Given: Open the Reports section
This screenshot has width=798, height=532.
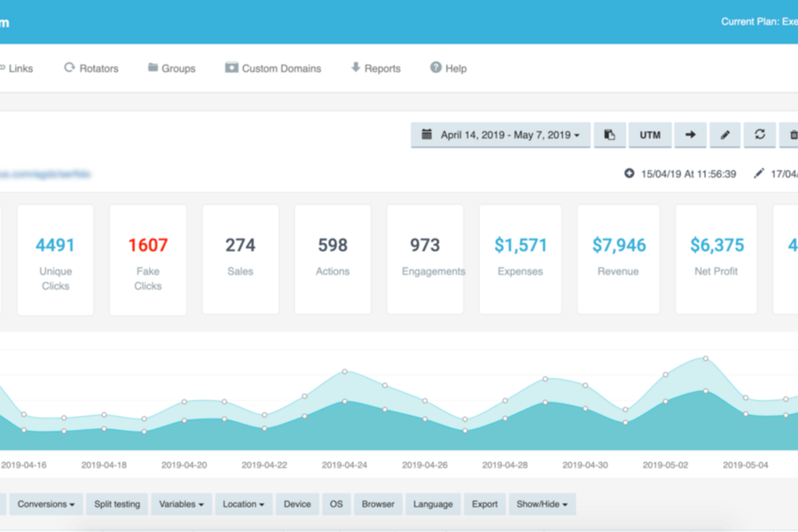Looking at the screenshot, I should click(x=375, y=68).
